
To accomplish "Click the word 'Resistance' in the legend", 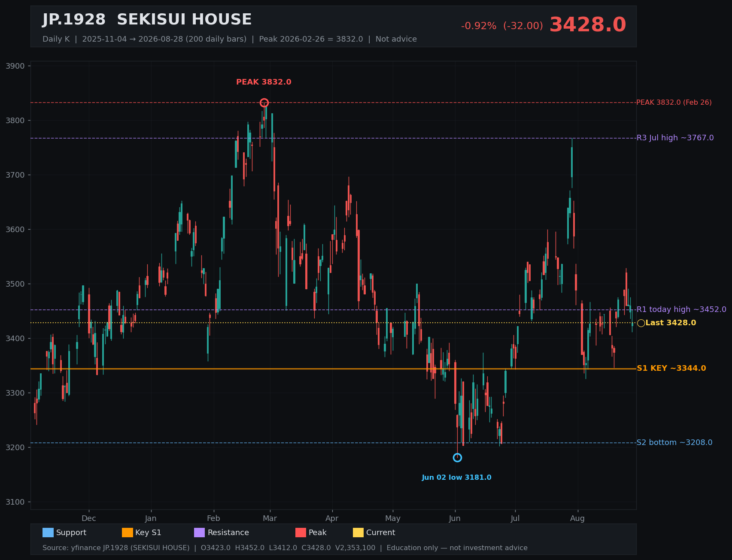I will pyautogui.click(x=228, y=533).
